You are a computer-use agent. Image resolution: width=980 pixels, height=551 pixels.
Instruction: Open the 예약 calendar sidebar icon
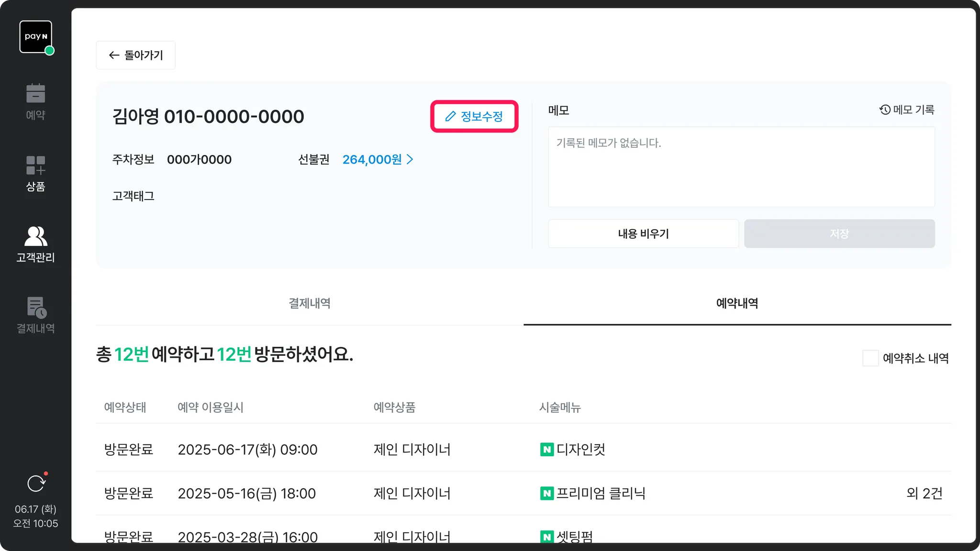[x=35, y=94]
